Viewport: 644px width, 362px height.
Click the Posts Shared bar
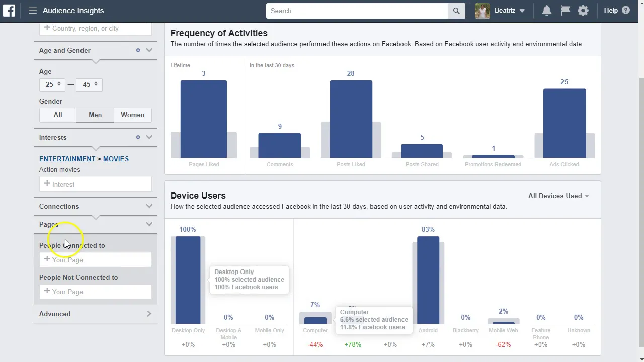422,151
